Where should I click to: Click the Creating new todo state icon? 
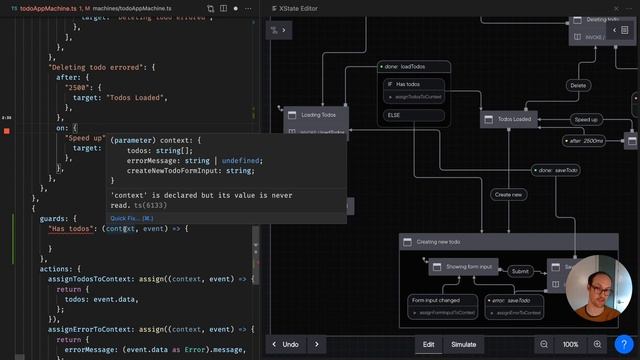coord(407,242)
